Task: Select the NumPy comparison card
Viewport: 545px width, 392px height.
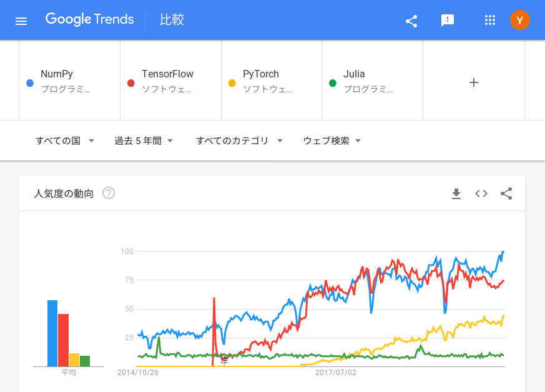Action: (x=69, y=80)
